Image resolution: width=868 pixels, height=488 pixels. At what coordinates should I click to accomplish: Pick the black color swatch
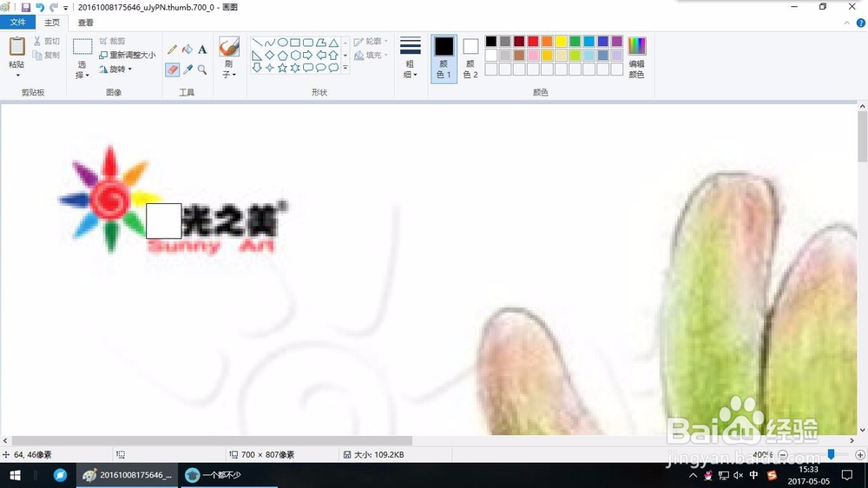point(491,42)
